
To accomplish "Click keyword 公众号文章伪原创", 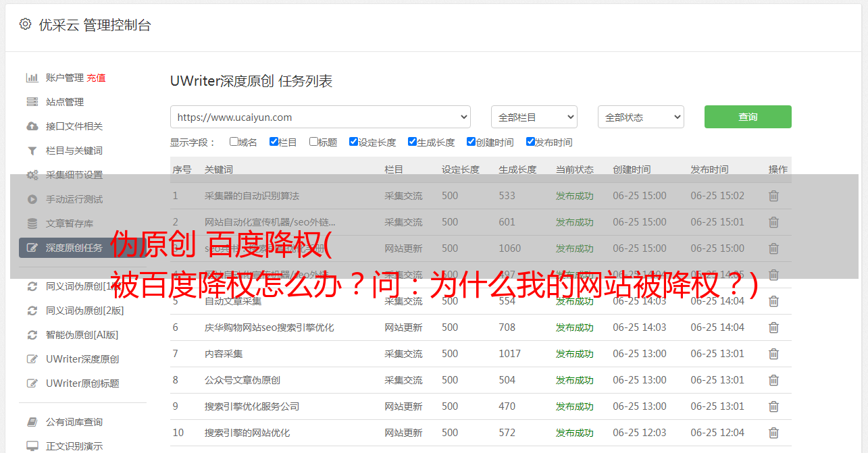I will (242, 380).
